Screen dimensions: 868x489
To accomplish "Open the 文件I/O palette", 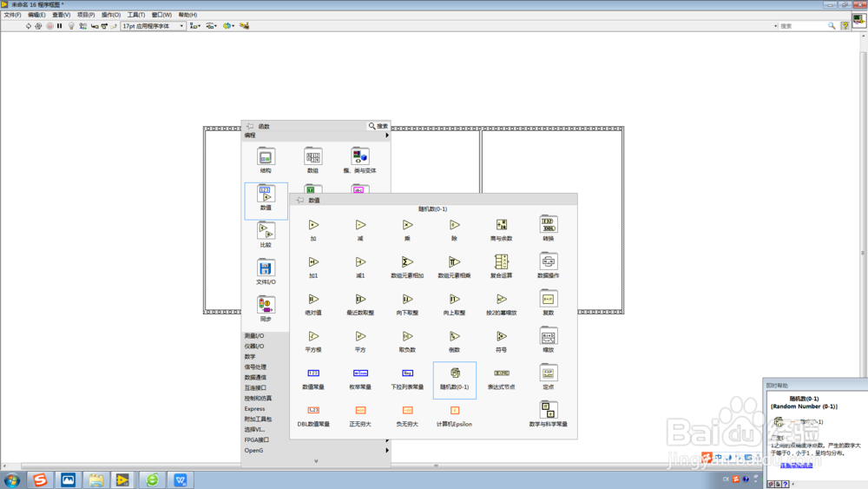I will coord(266,268).
